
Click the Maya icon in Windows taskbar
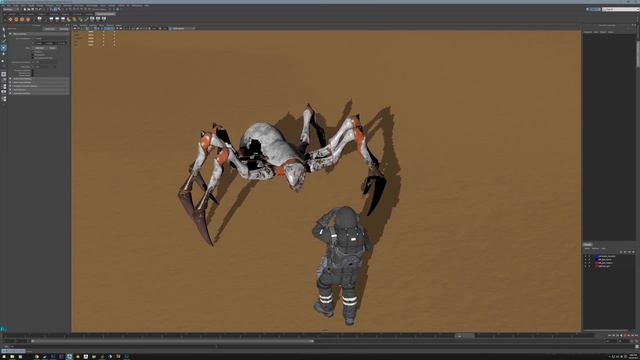tap(69, 357)
